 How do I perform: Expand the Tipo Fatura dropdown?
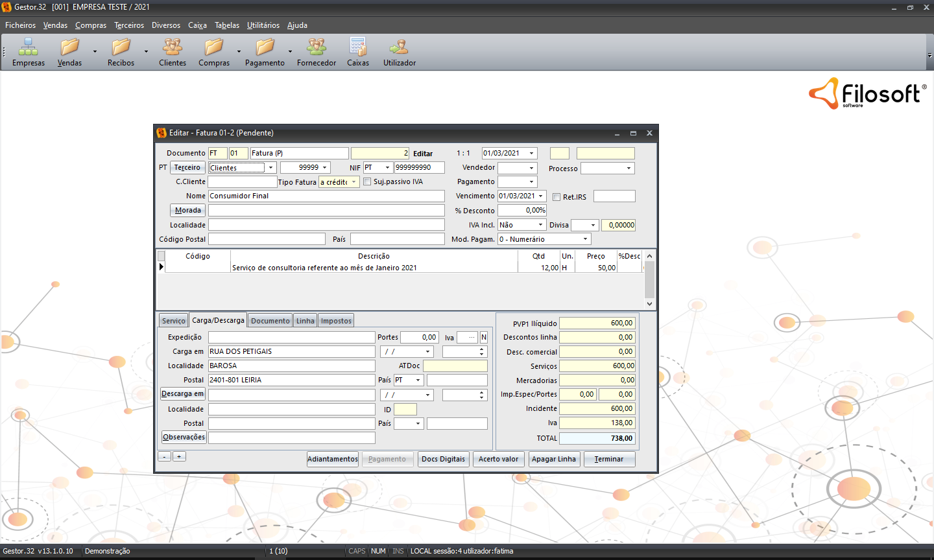354,182
